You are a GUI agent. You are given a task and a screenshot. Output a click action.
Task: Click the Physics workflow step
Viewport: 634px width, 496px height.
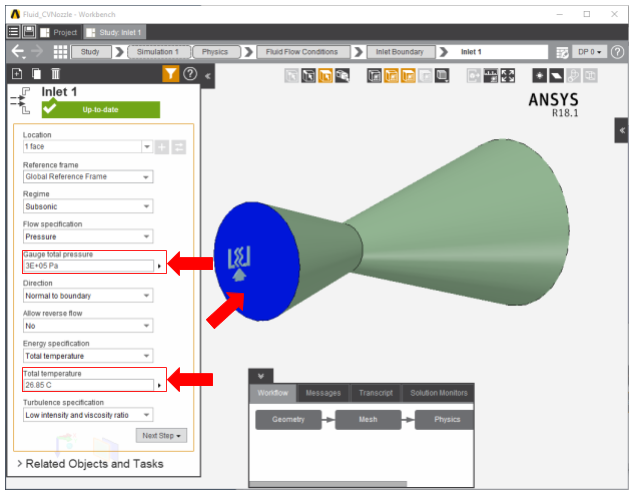pyautogui.click(x=444, y=420)
